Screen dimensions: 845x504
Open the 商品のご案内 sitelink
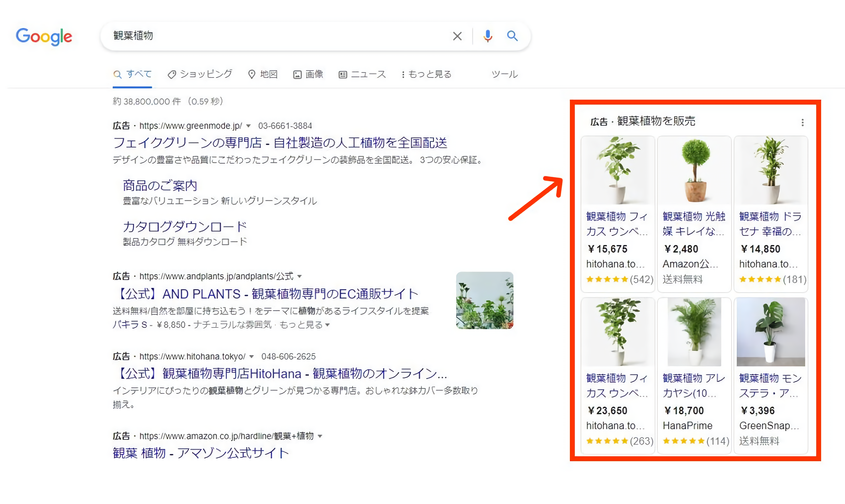click(x=160, y=185)
